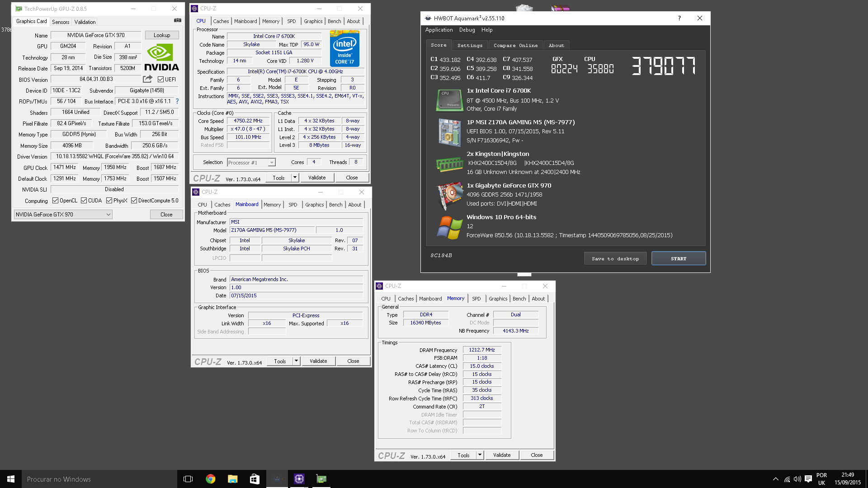This screenshot has height=488, width=868.
Task: Click the RAM module icon in Aquamark
Action: click(x=449, y=164)
